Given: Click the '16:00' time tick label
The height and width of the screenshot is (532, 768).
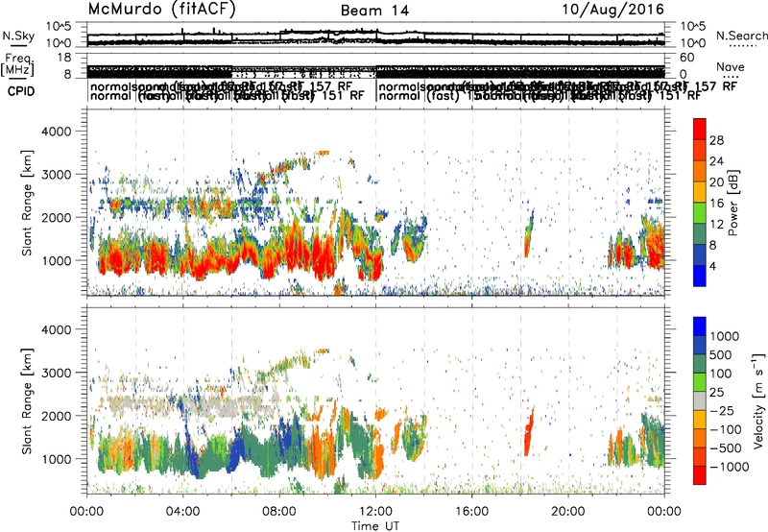Looking at the screenshot, I should 471,512.
